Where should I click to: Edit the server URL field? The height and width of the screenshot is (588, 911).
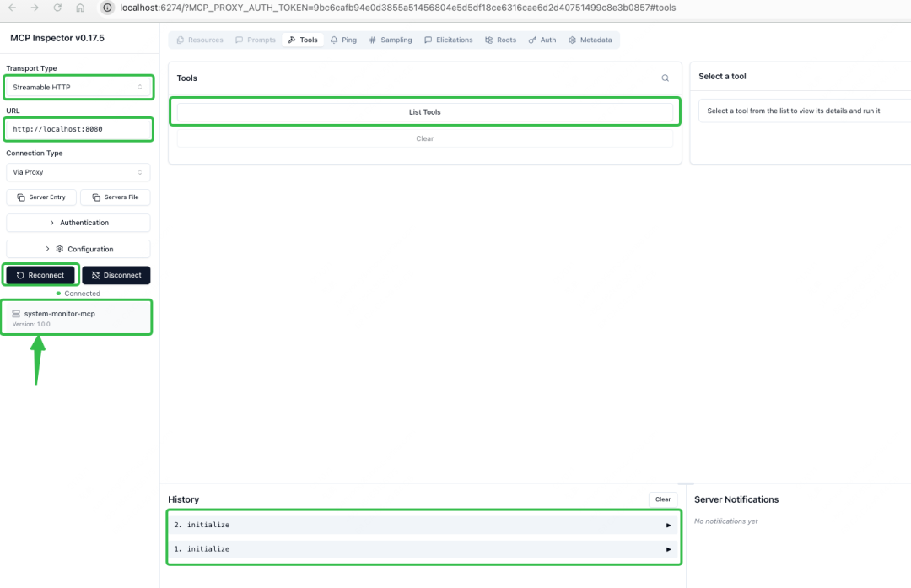point(78,129)
